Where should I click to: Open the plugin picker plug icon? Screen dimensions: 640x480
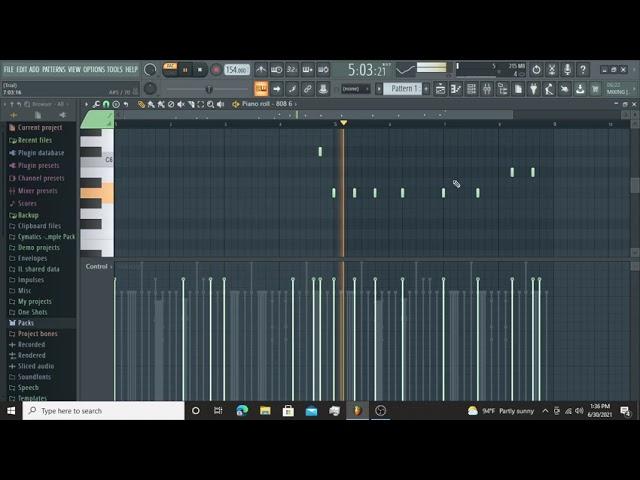tap(533, 89)
